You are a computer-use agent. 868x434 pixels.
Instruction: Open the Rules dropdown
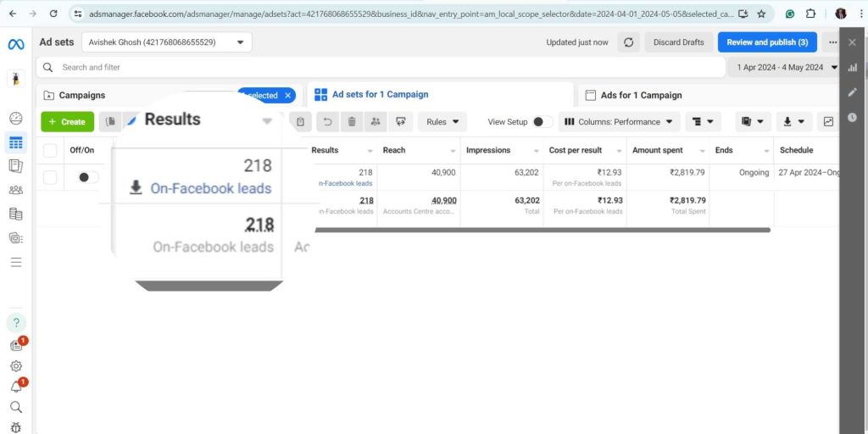pos(442,122)
